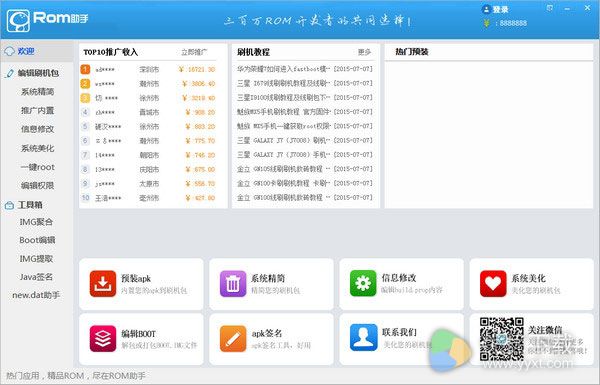
Task: Click 立即推广 link in TOP10 panel
Action: click(194, 52)
